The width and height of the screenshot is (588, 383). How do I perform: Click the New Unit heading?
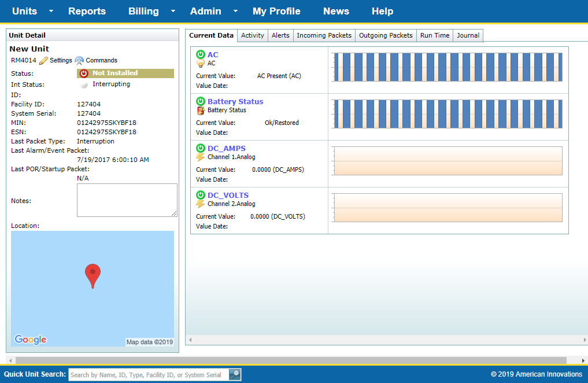29,49
